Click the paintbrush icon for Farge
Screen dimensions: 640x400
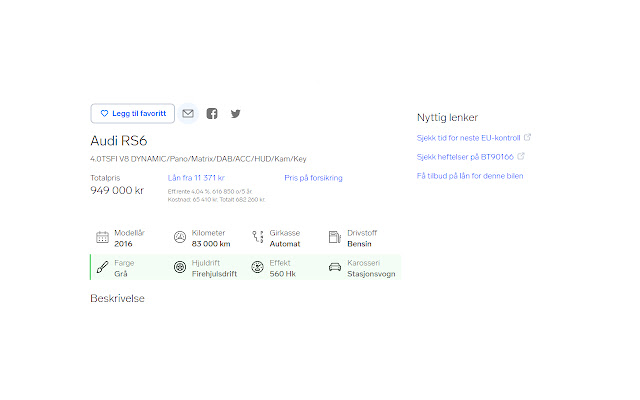102,267
